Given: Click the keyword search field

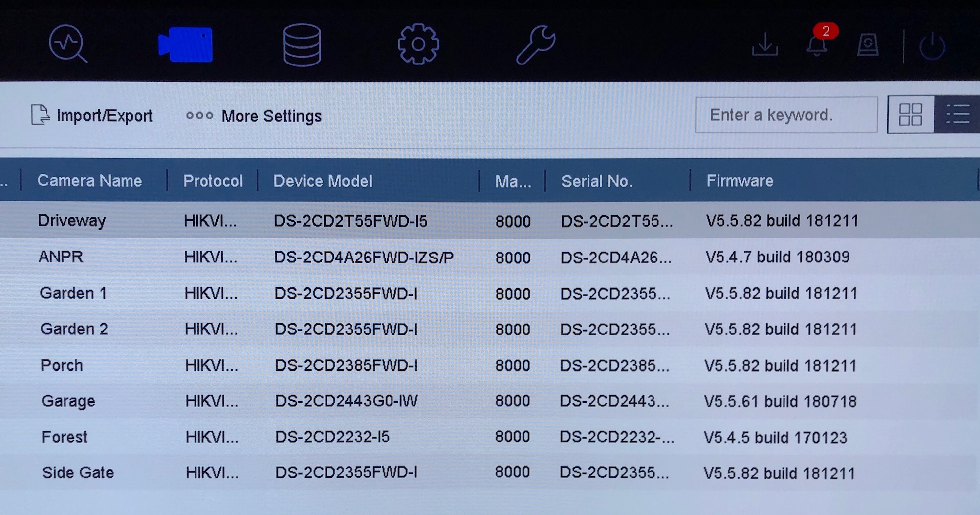Looking at the screenshot, I should (x=786, y=115).
